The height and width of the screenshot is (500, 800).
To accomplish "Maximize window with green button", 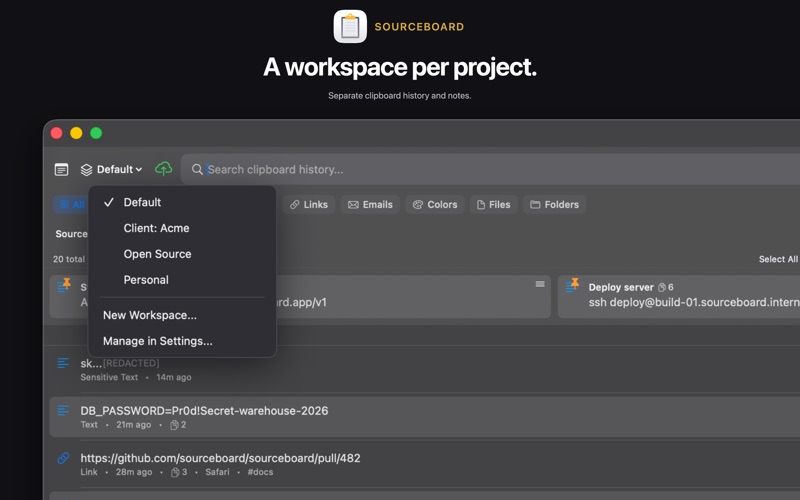I will click(96, 133).
